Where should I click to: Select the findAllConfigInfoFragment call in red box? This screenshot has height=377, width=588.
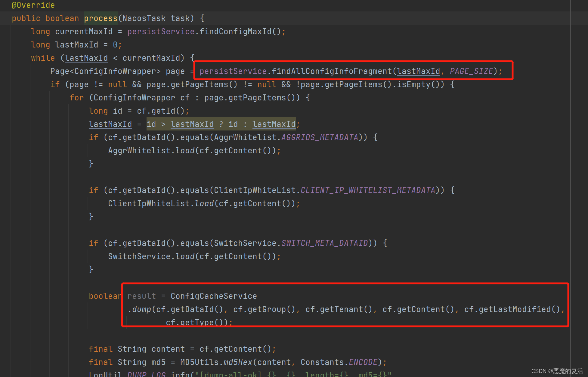tap(333, 71)
